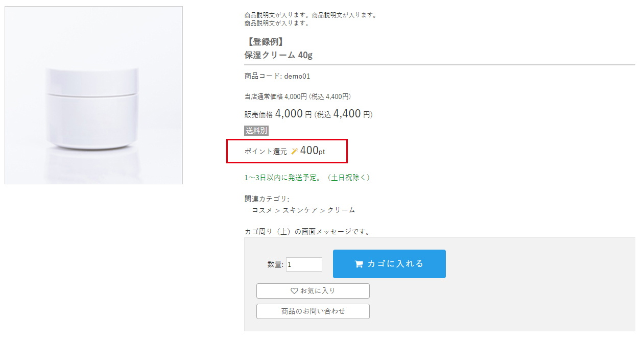The height and width of the screenshot is (342, 644).
Task: Click the 送料別 shipping badge
Action: pyautogui.click(x=256, y=131)
